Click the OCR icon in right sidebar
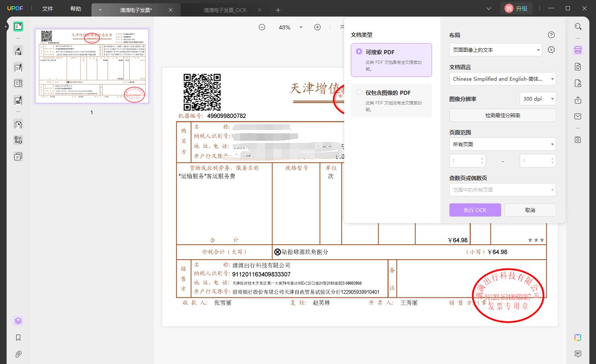Image resolution: width=596 pixels, height=364 pixels. tap(578, 51)
